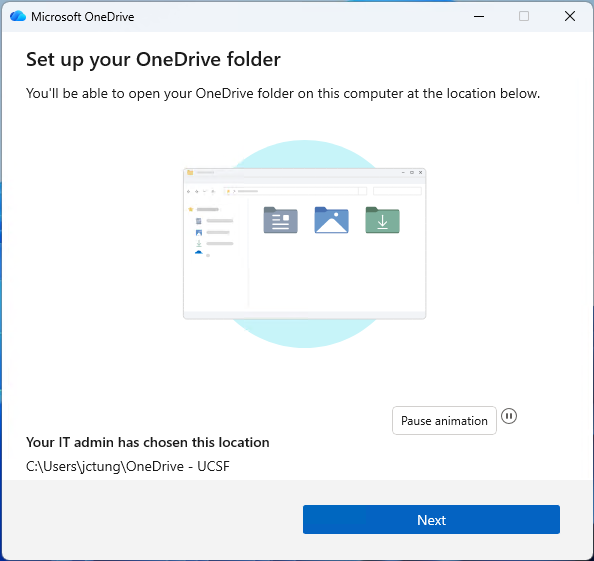Click the yellow star icon in illustration sidebar

click(x=191, y=209)
